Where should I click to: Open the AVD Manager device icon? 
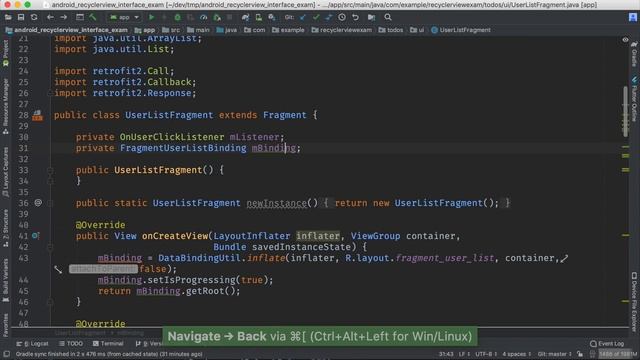pos(258,17)
